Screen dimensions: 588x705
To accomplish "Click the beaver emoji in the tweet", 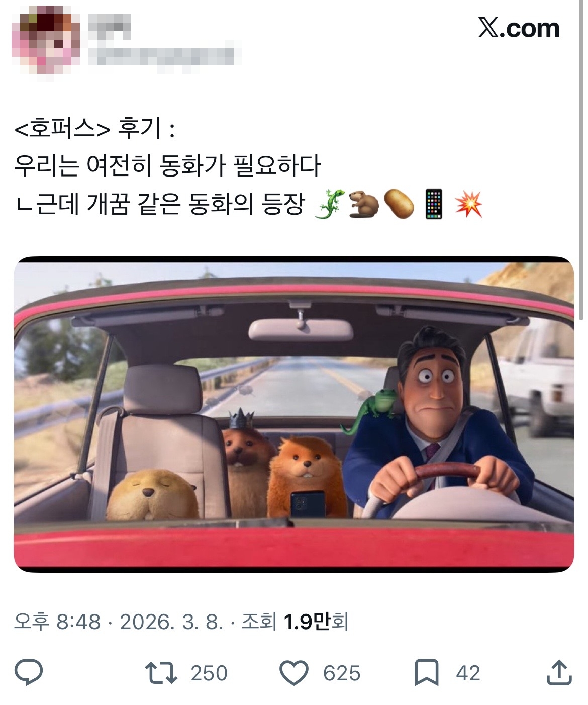I will [x=364, y=204].
